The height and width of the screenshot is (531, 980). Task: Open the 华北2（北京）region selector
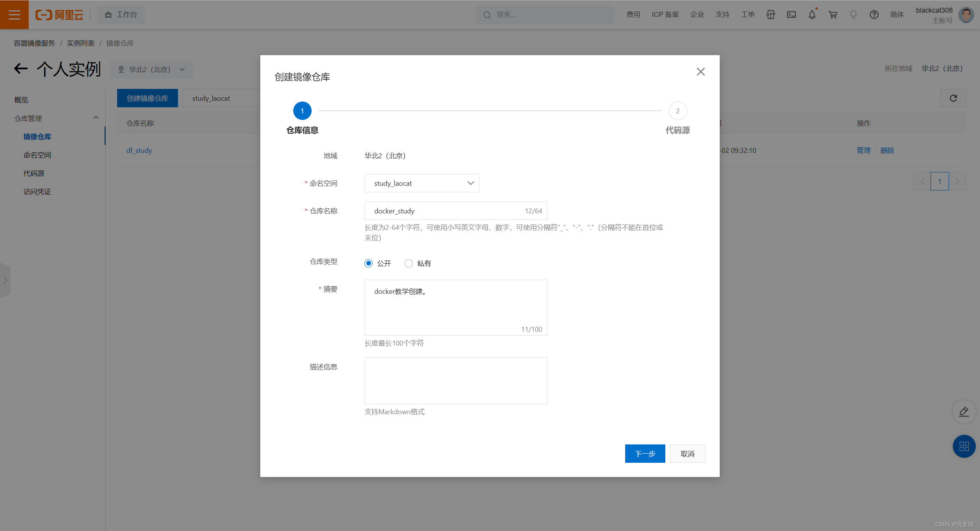[152, 70]
